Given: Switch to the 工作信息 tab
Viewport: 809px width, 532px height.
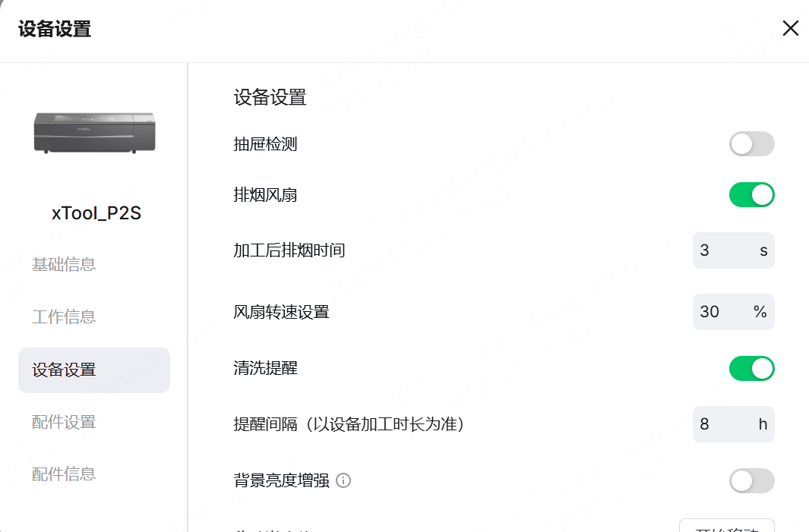Looking at the screenshot, I should click(x=64, y=316).
